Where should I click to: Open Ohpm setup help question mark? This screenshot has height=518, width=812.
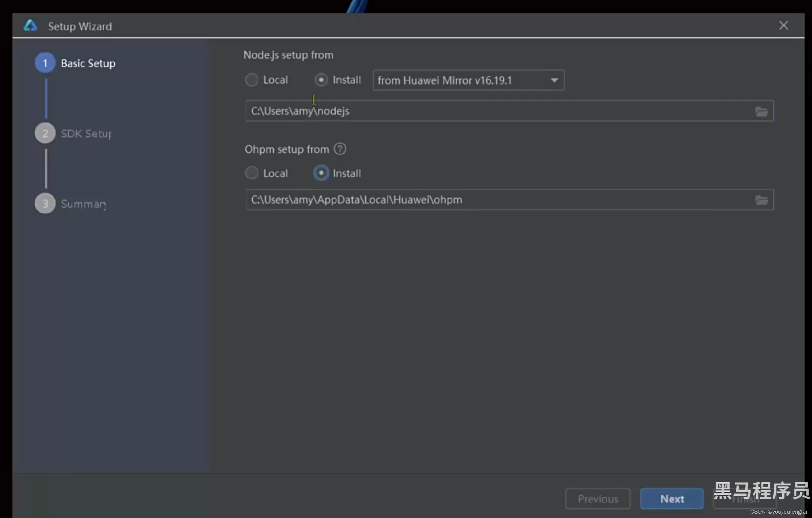coord(340,149)
